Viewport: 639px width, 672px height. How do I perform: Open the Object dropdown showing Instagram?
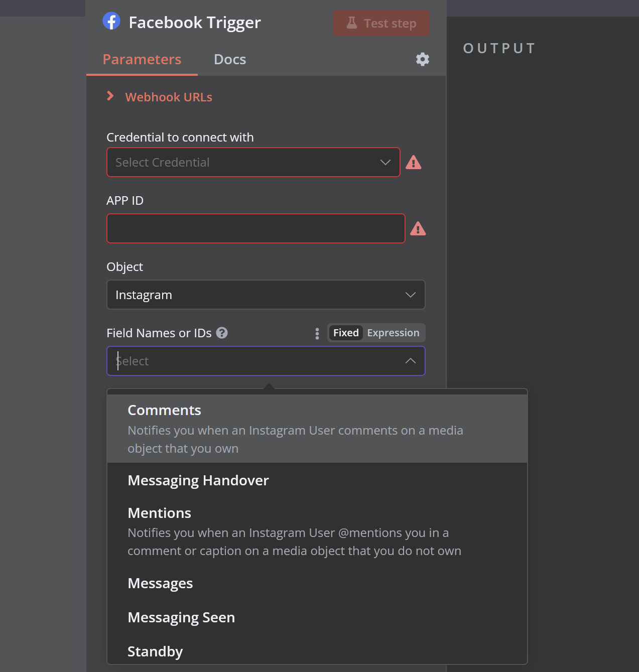pos(266,295)
